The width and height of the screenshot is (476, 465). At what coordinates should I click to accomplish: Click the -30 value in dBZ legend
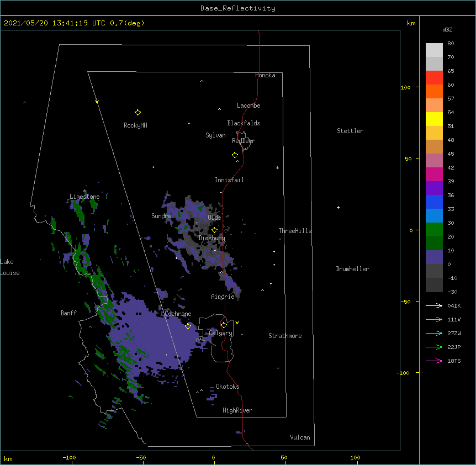pos(452,292)
